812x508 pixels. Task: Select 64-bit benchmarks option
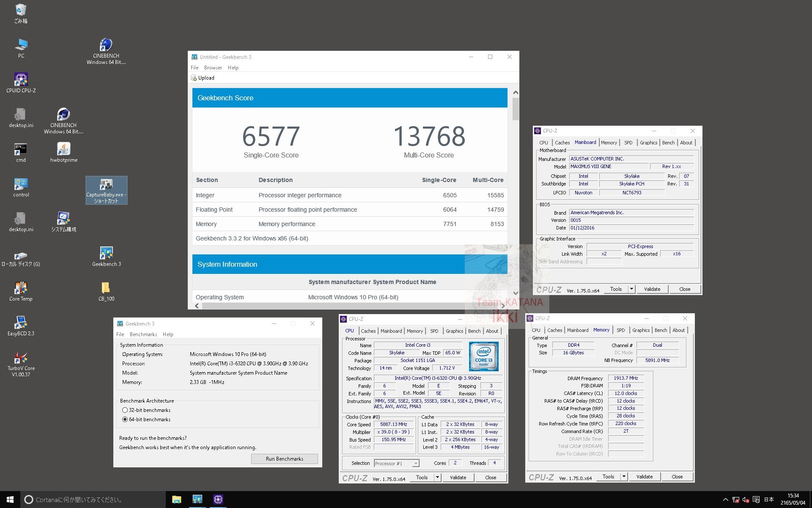pyautogui.click(x=125, y=420)
